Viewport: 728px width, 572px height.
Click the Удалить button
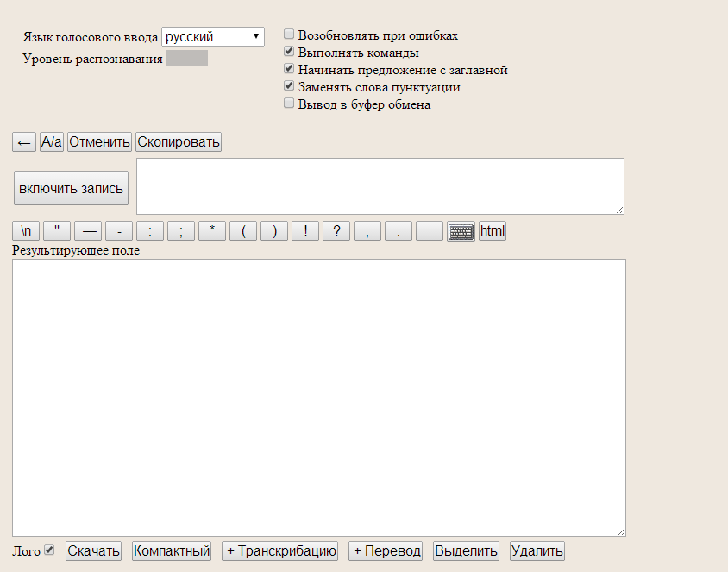click(x=537, y=551)
